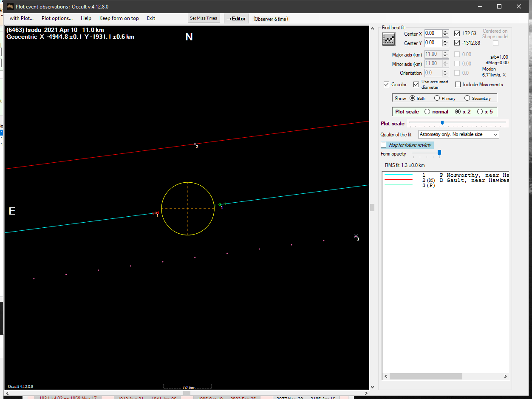The image size is (532, 399).
Task: Toggle the checkbox beside -1312.88
Action: (x=457, y=42)
